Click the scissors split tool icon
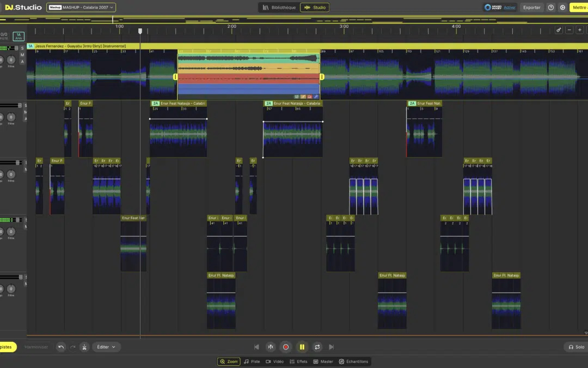The width and height of the screenshot is (588, 368). (x=84, y=347)
